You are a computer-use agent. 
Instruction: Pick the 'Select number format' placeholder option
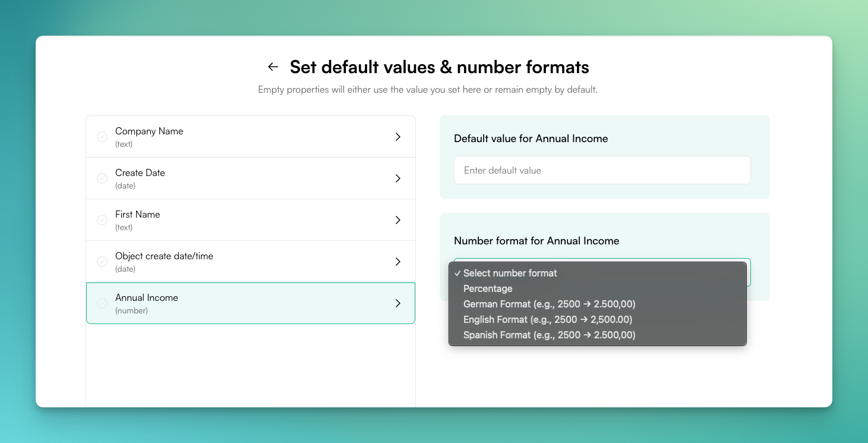coord(598,273)
